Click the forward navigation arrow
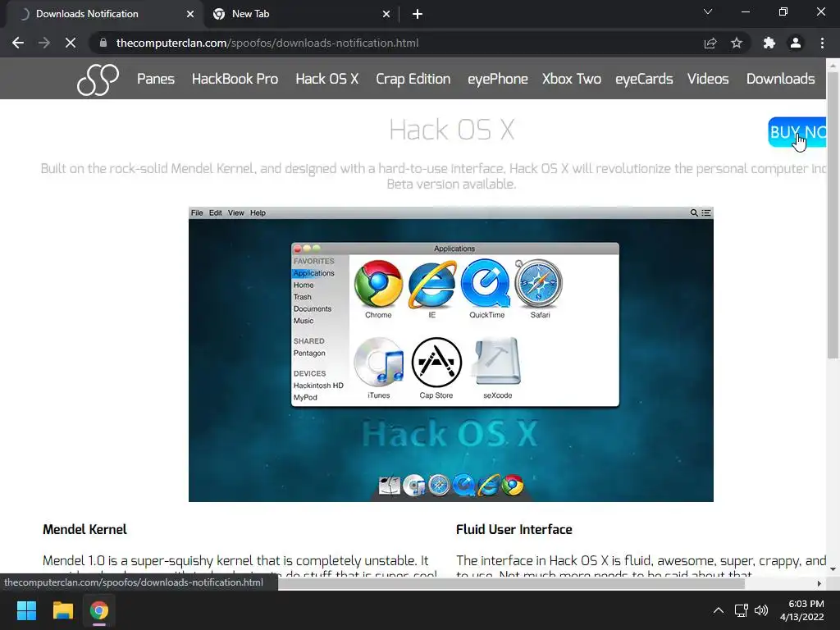840x630 pixels. tap(44, 43)
